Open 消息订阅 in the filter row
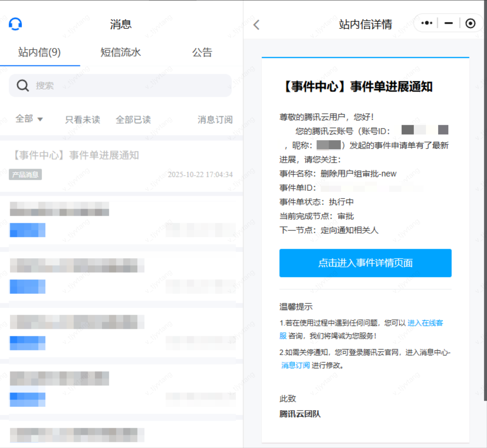Viewport: 487px width, 448px height. click(x=215, y=119)
